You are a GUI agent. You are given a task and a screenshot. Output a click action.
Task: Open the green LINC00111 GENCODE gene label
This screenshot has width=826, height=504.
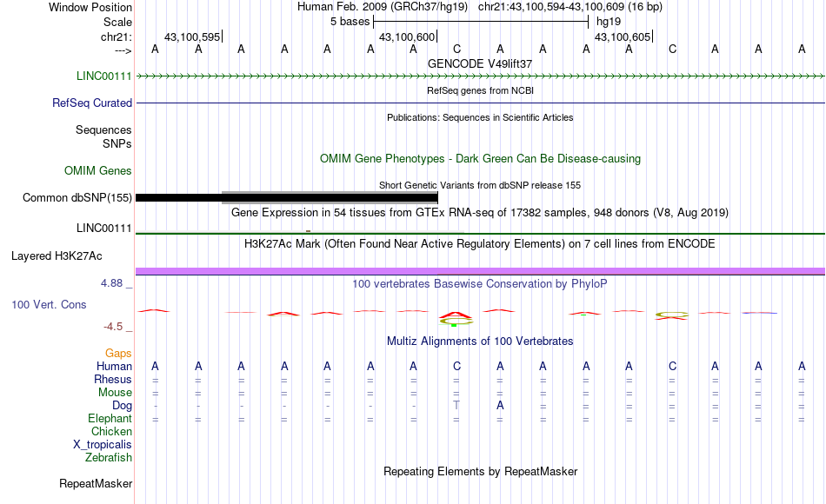[x=103, y=76]
